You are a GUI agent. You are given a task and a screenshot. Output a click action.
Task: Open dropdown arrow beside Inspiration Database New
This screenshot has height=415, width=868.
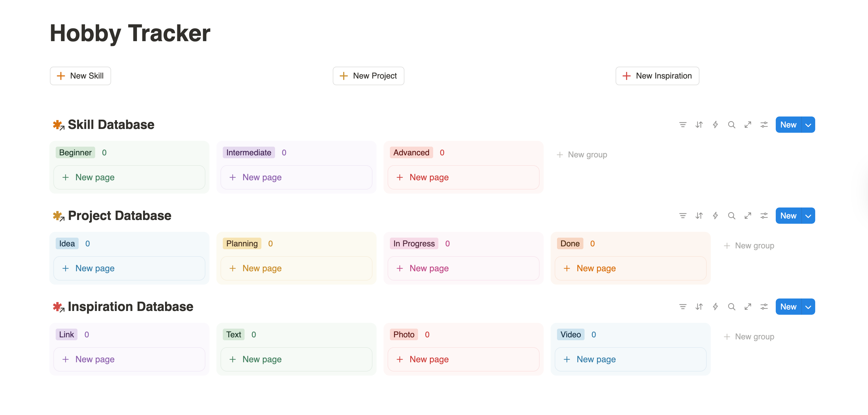point(808,307)
